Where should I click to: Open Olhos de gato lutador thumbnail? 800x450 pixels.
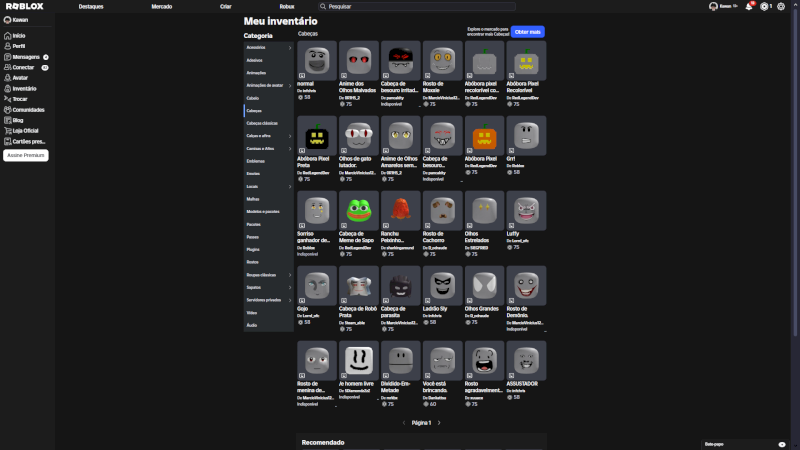(359, 136)
